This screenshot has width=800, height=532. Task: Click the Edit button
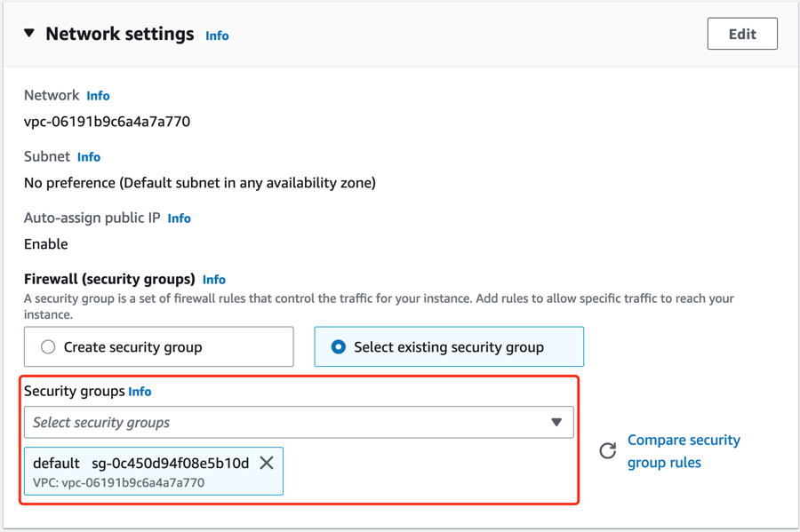coord(742,34)
